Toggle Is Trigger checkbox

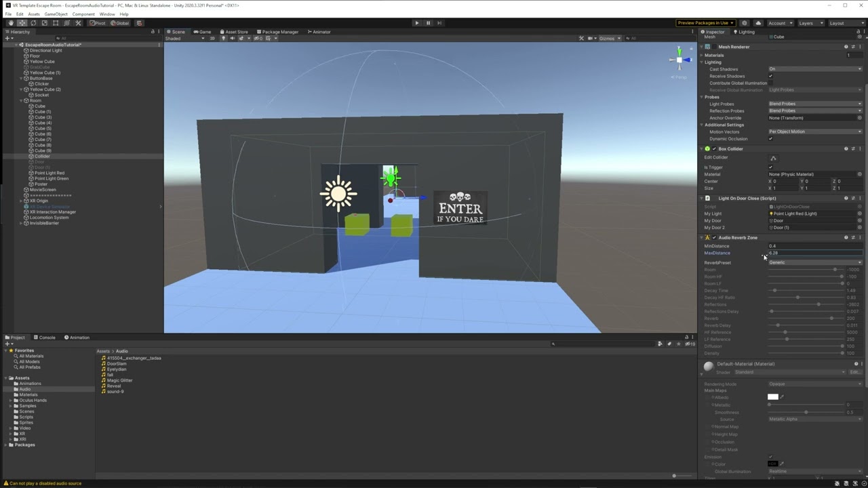[770, 167]
